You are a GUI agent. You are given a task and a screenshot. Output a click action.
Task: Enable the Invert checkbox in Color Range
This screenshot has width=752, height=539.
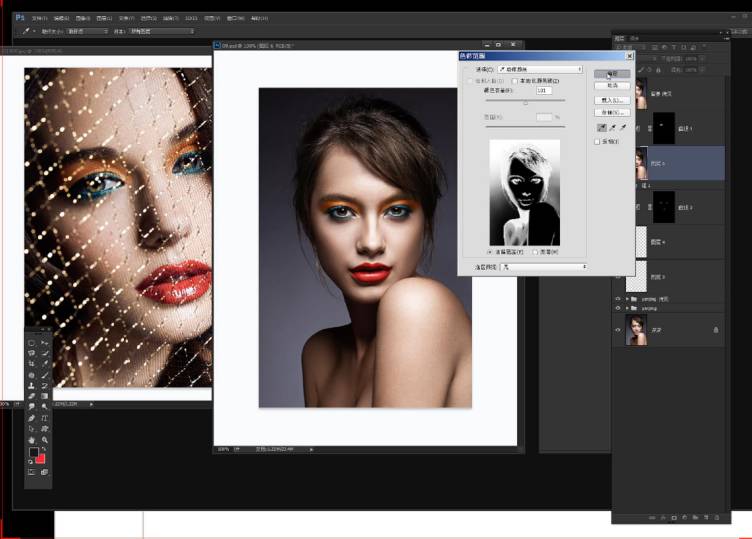[x=598, y=142]
